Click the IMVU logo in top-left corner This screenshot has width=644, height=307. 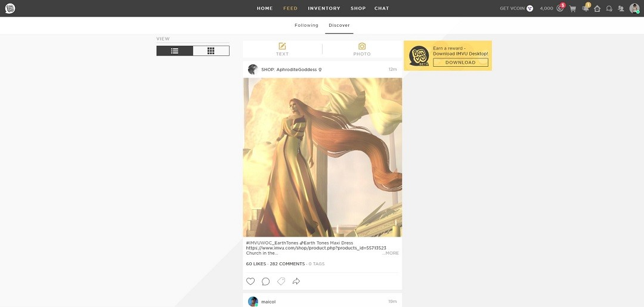[10, 8]
